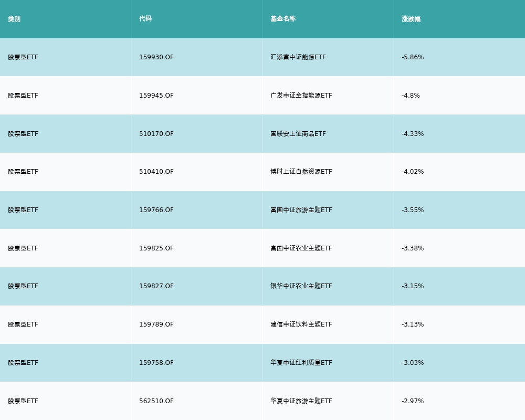Click 股票型ETF in the 159766.OF row
525x420 pixels.
click(x=23, y=210)
